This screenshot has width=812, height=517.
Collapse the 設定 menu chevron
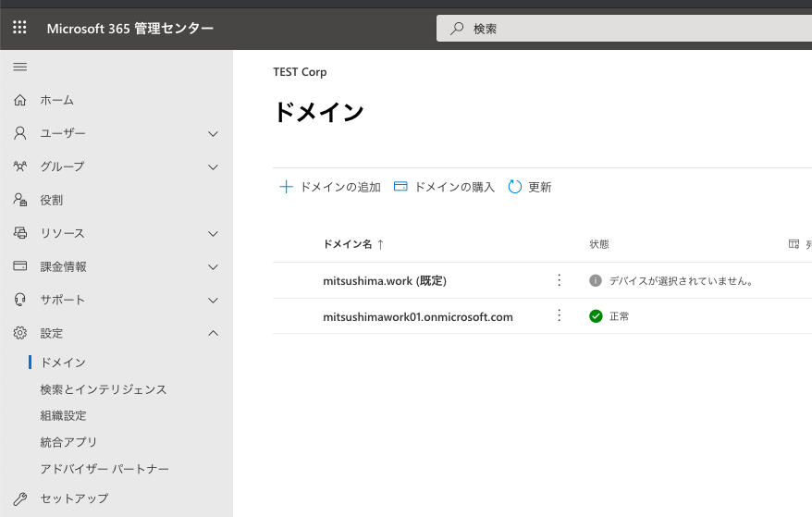[213, 333]
